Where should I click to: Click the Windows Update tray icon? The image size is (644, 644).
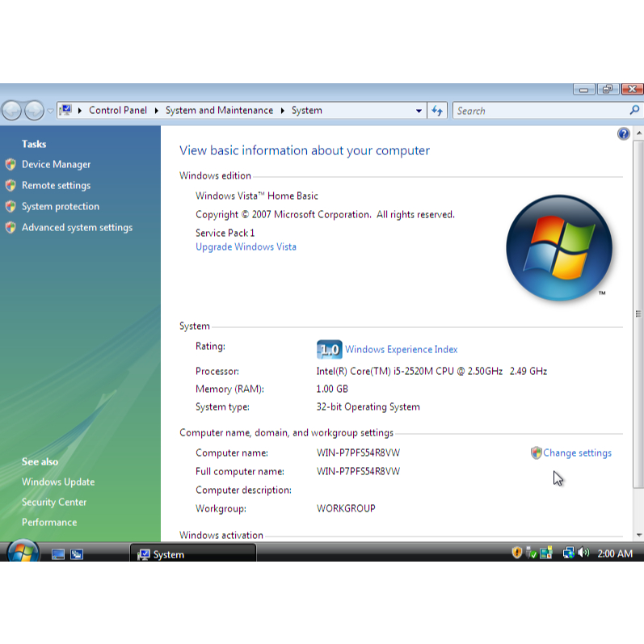(x=546, y=553)
